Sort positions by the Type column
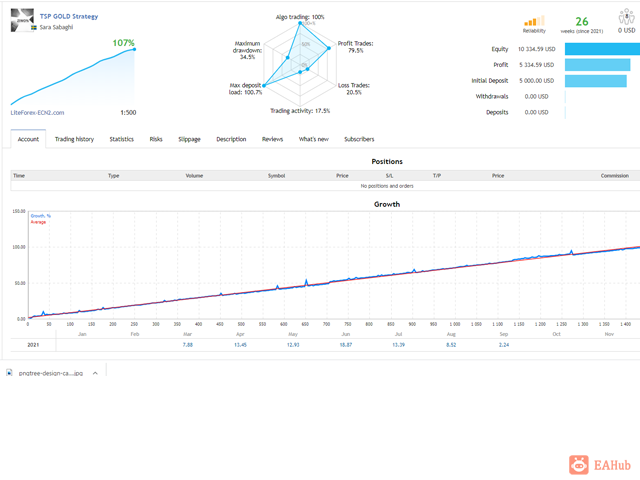The height and width of the screenshot is (480, 640). pos(113,176)
